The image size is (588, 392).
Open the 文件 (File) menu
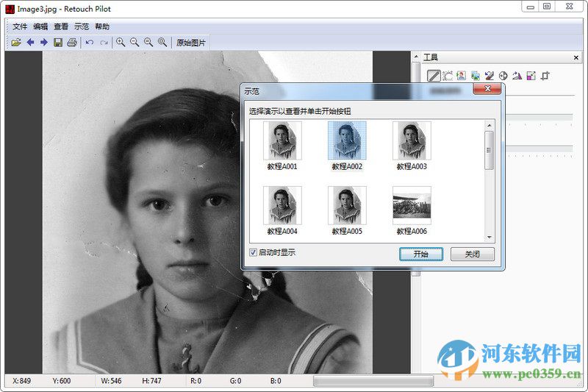[20, 26]
